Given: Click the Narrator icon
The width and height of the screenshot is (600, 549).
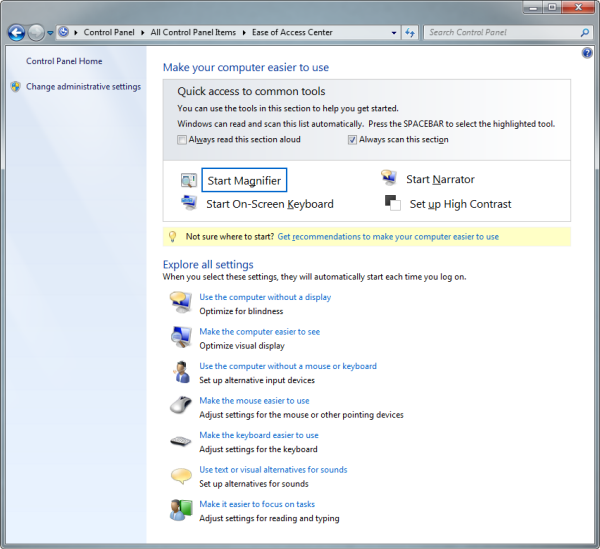Looking at the screenshot, I should click(389, 178).
